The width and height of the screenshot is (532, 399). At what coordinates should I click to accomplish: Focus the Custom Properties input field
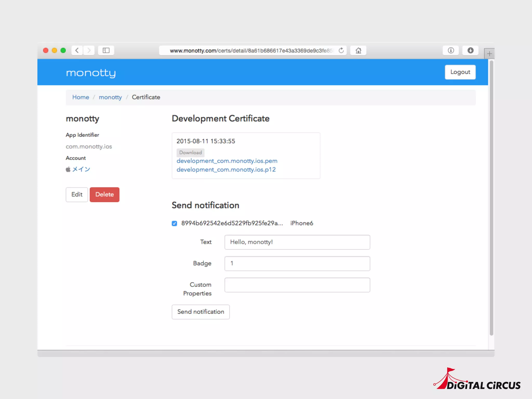(297, 285)
